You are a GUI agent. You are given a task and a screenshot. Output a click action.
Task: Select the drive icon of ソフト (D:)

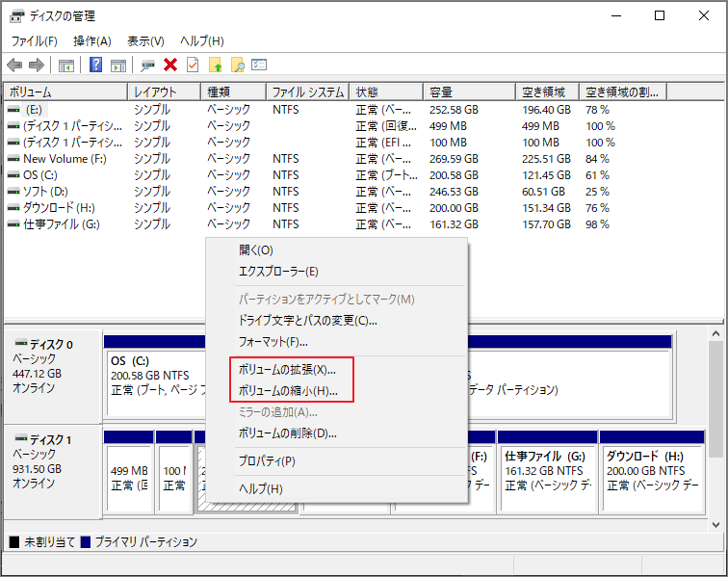coord(13,192)
